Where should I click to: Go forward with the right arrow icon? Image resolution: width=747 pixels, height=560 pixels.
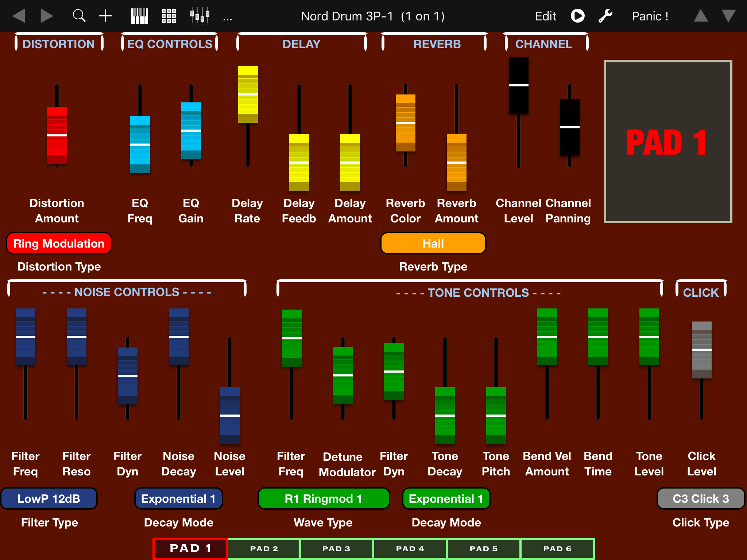tap(47, 16)
